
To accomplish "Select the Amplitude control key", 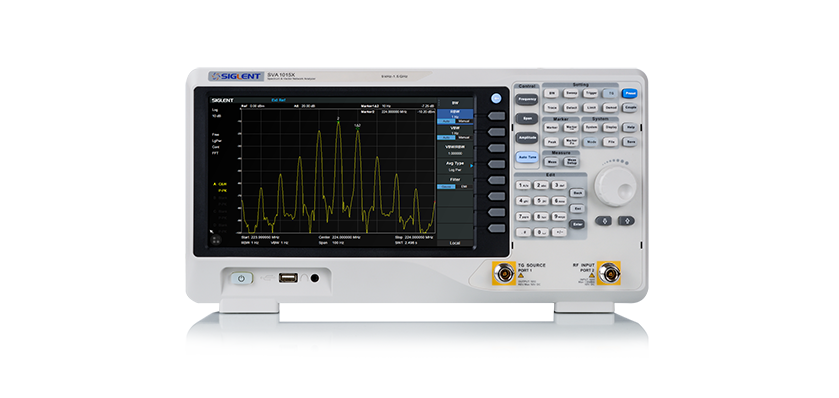I will (527, 137).
